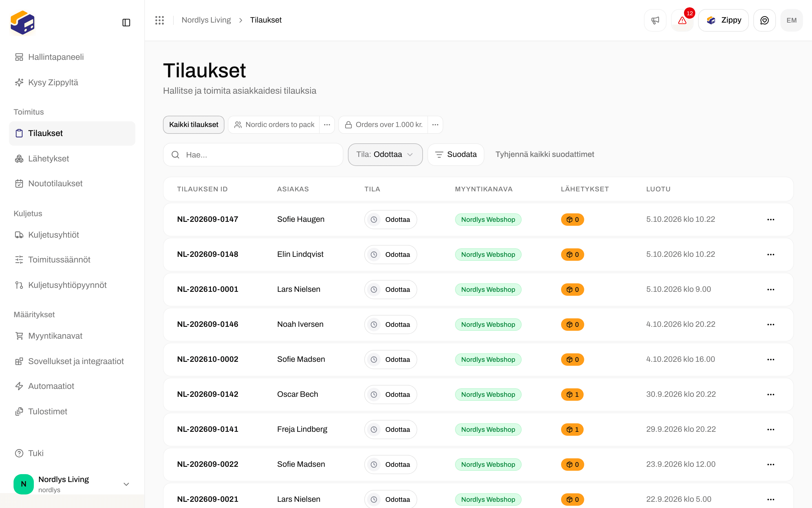Open order NL-202609-0147
The height and width of the screenshot is (508, 812).
[207, 219]
